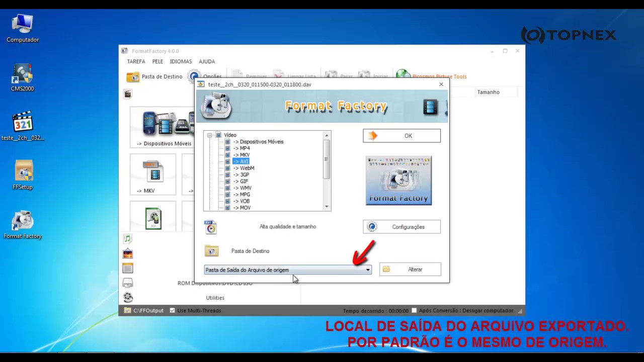Select -> MP4 in format tree

click(x=241, y=148)
